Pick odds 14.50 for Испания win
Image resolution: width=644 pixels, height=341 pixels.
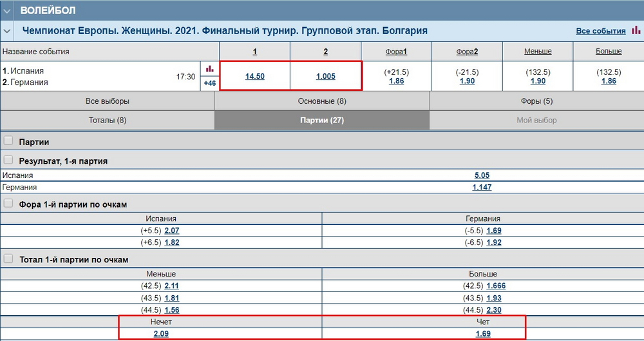pyautogui.click(x=255, y=76)
